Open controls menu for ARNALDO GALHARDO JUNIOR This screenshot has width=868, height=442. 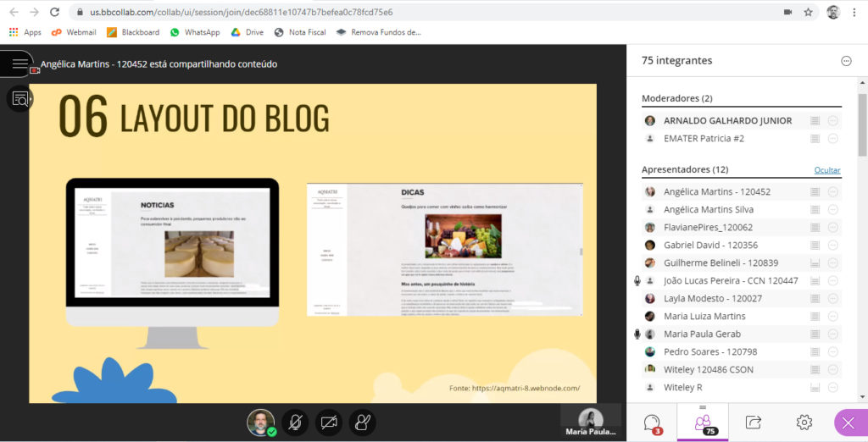(832, 121)
